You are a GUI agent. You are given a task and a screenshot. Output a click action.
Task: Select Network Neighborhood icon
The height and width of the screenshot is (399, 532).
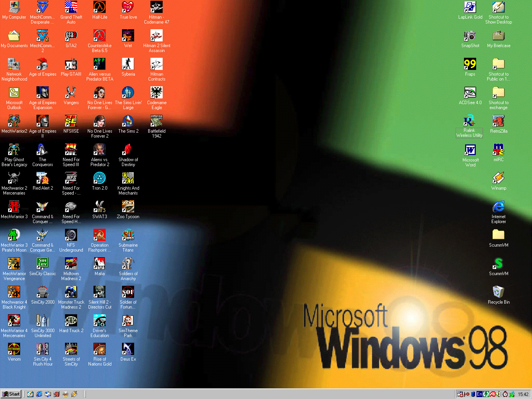coord(14,70)
